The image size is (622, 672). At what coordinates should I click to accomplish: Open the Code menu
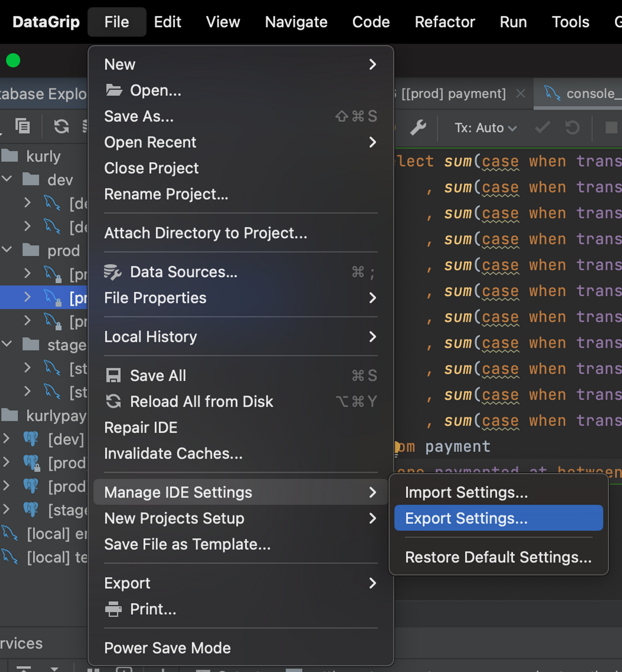click(371, 22)
